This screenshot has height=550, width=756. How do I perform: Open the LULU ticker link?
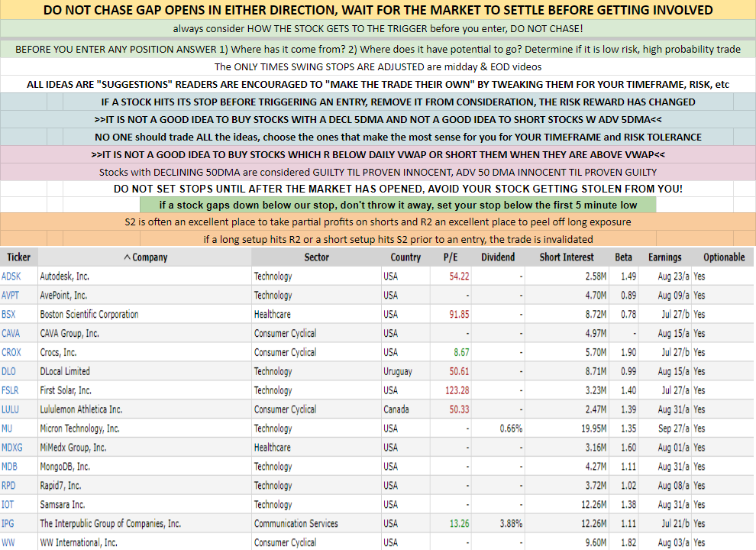click(10, 409)
